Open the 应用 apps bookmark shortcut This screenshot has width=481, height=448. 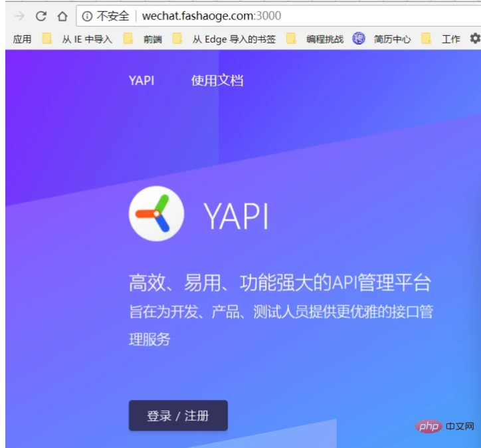pos(22,39)
